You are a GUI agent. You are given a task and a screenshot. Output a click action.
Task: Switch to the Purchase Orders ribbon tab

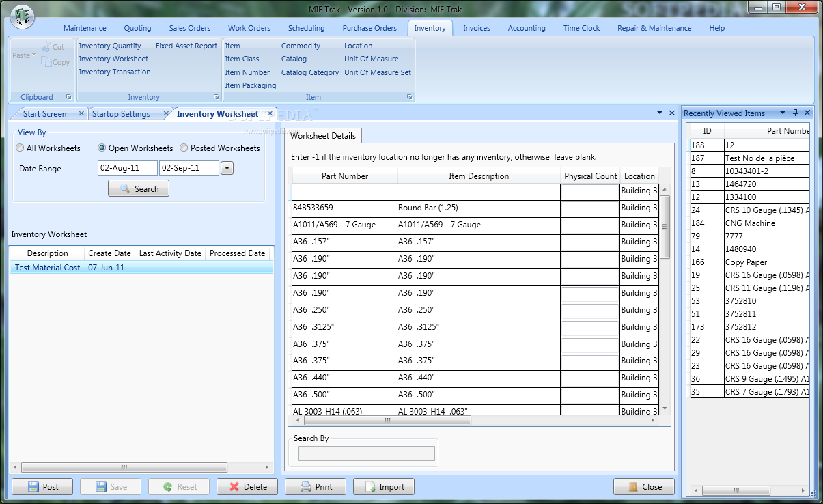[x=369, y=28]
